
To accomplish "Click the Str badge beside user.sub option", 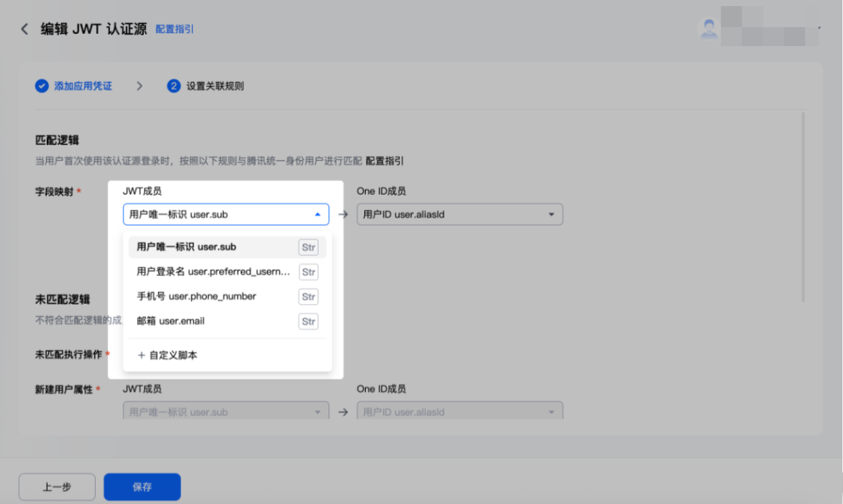I will tap(309, 248).
